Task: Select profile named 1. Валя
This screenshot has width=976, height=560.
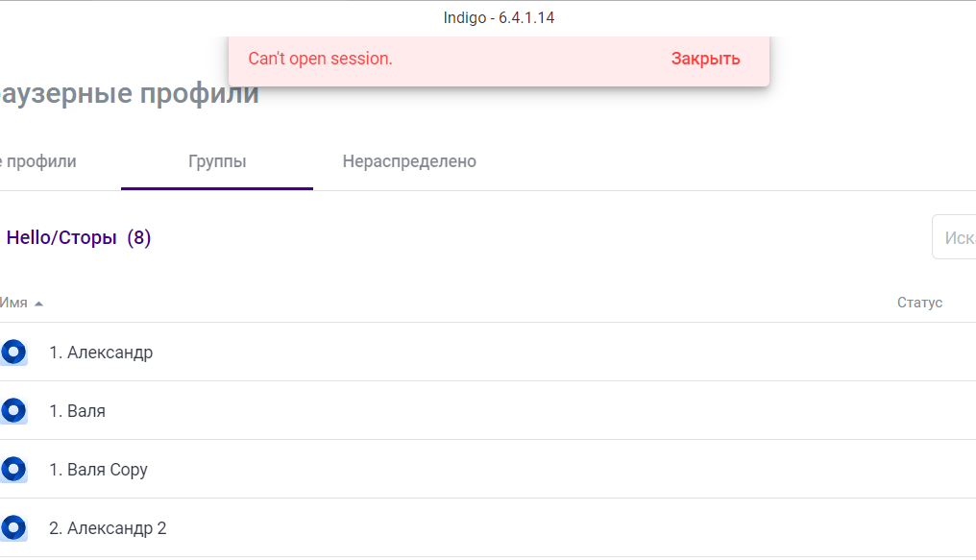Action: click(x=488, y=411)
